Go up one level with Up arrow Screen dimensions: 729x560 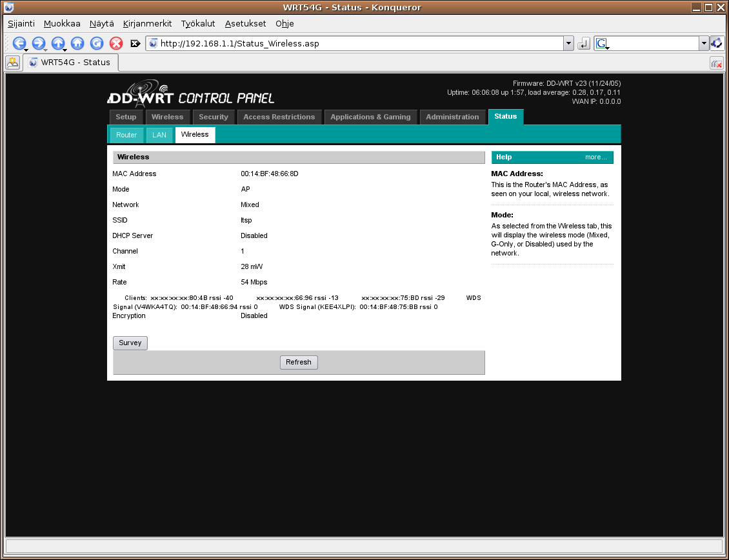click(x=58, y=43)
